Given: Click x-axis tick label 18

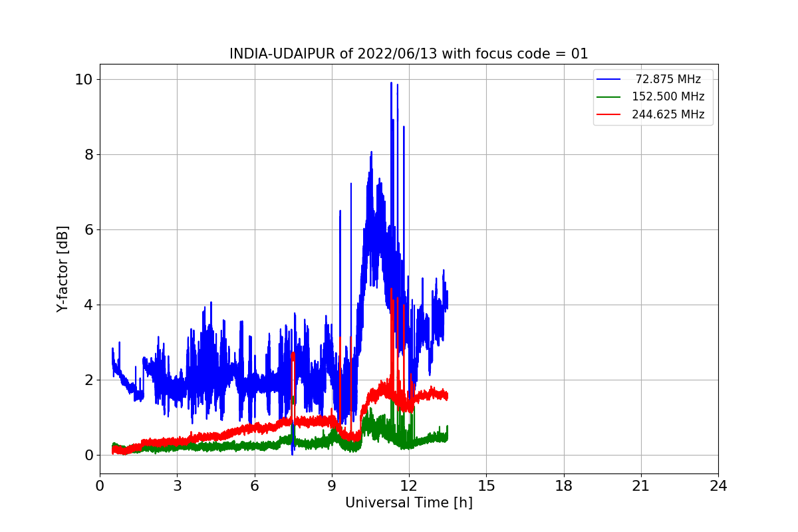Looking at the screenshot, I should click(x=564, y=486).
